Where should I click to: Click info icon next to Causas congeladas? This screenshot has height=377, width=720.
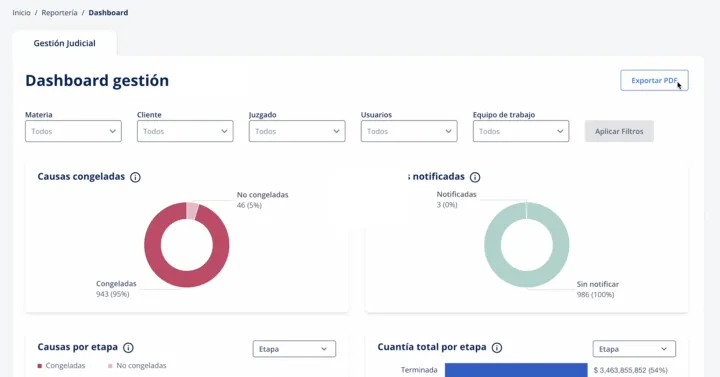pos(135,177)
